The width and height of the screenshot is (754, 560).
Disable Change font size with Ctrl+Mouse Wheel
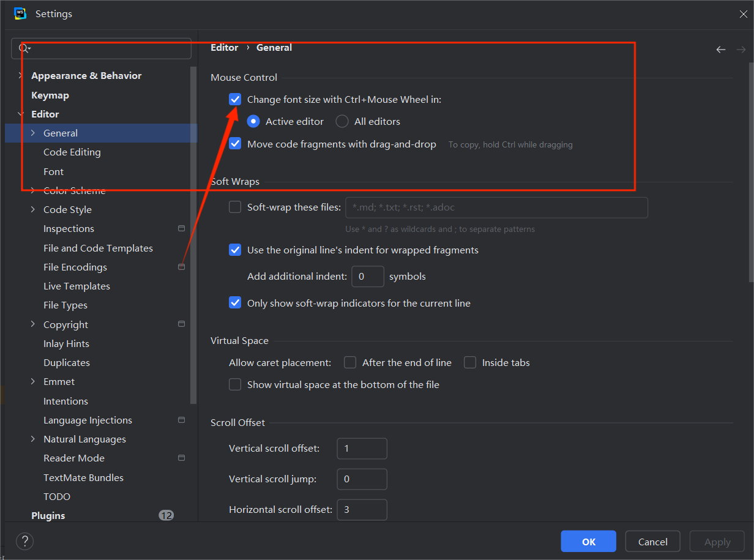pyautogui.click(x=235, y=99)
